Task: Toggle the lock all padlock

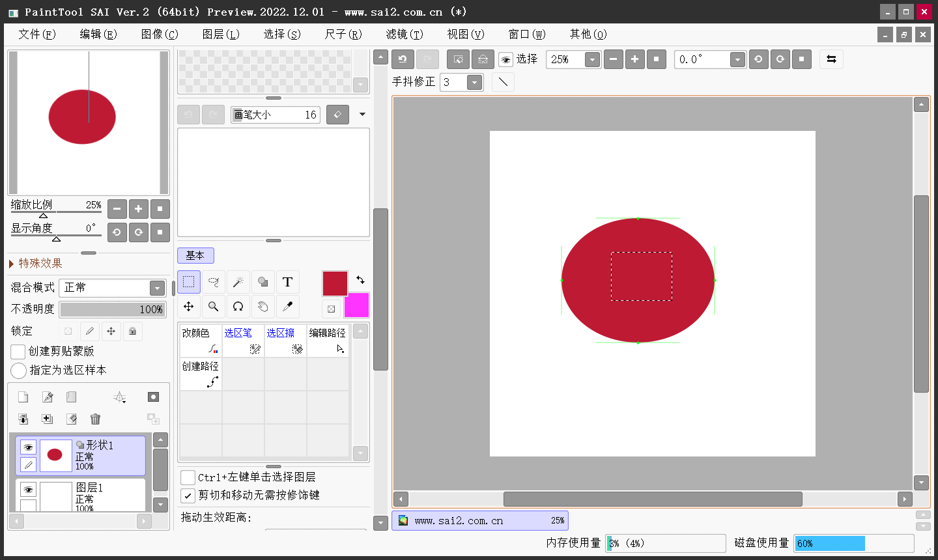Action: 132,331
